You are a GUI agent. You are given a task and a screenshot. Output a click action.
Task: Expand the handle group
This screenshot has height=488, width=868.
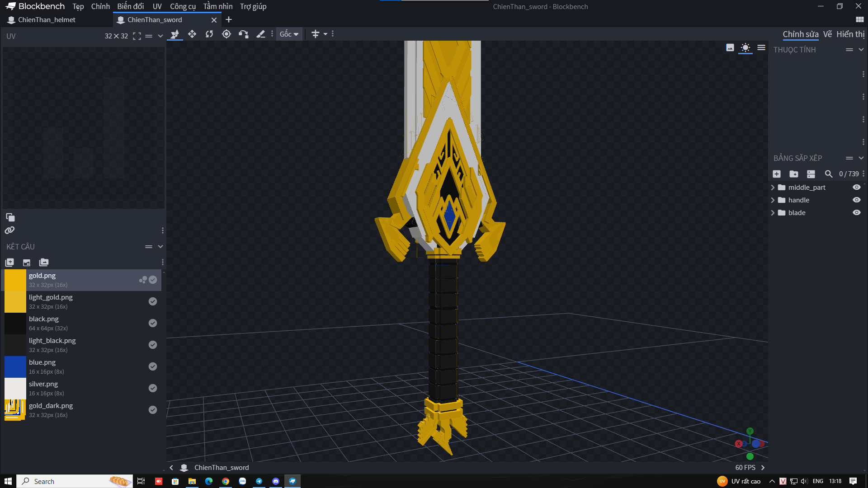(x=773, y=200)
